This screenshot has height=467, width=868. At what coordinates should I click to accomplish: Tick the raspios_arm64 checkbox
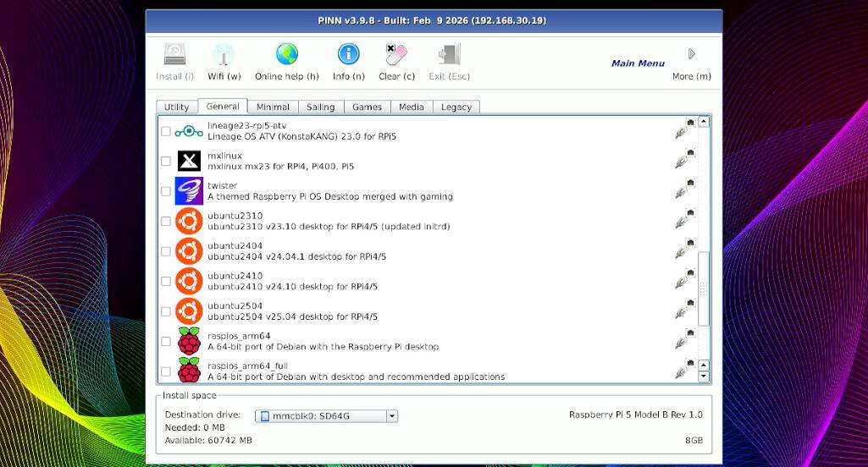165,341
